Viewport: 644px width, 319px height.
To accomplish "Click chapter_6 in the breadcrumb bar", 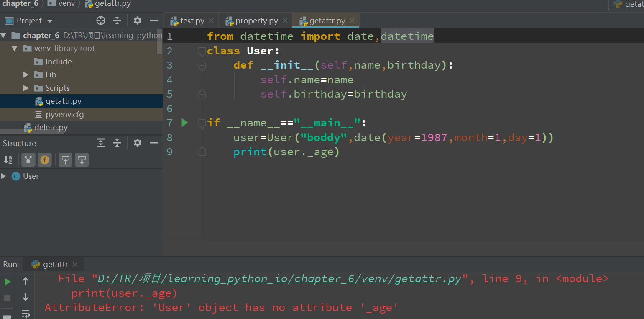I will point(20,4).
